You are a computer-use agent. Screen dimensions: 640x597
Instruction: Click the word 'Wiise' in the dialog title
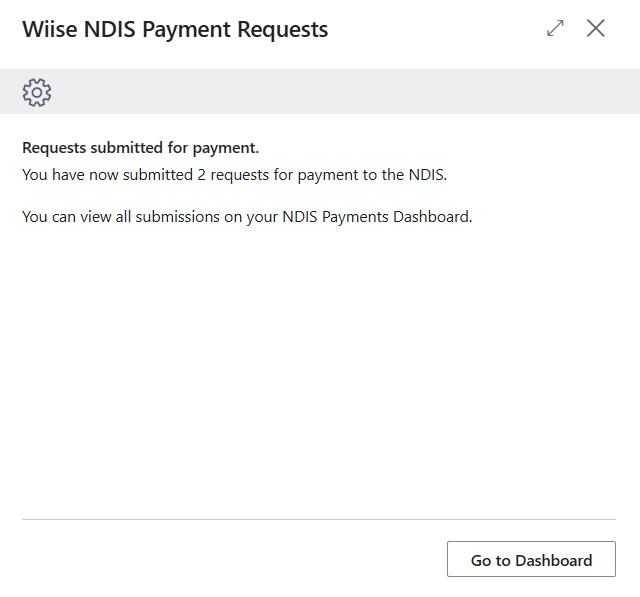(50, 29)
